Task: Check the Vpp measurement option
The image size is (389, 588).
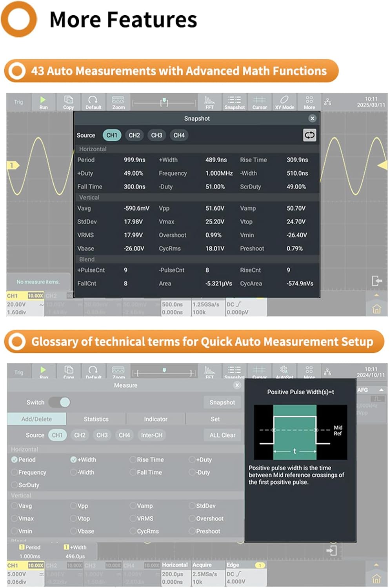Action: click(x=73, y=506)
